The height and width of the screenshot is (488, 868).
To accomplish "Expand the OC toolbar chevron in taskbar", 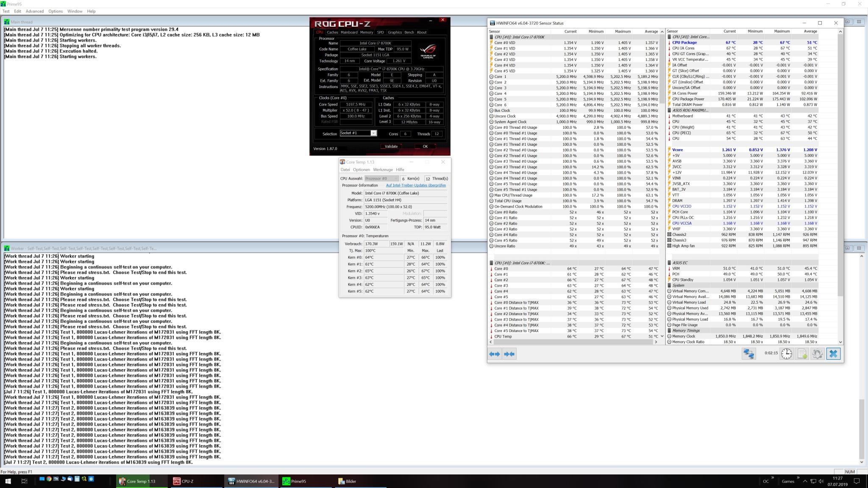I will pyautogui.click(x=773, y=478).
